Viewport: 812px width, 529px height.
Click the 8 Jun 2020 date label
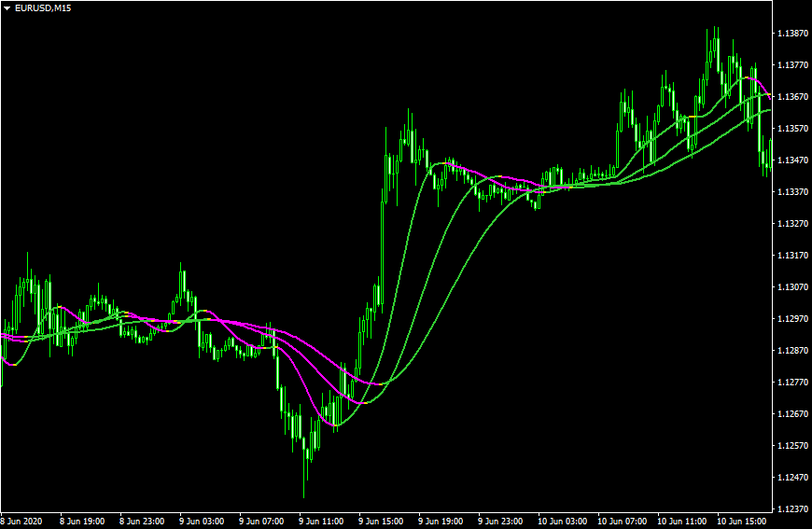(22, 520)
